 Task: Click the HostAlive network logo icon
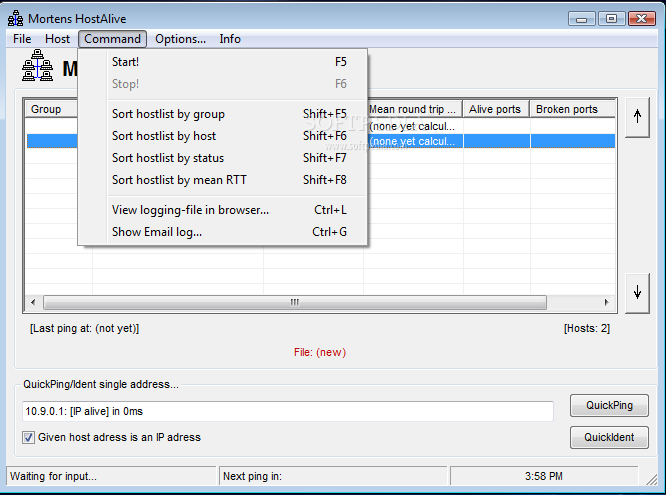point(37,65)
